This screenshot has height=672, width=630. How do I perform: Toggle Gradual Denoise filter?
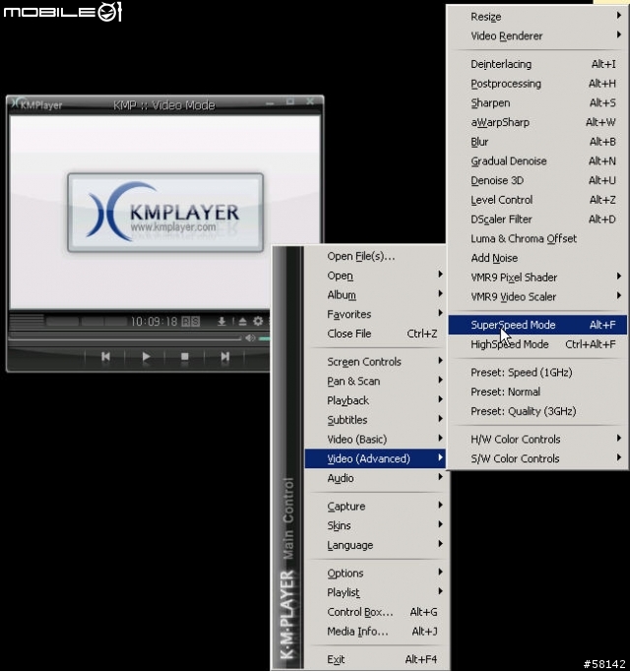click(x=537, y=161)
